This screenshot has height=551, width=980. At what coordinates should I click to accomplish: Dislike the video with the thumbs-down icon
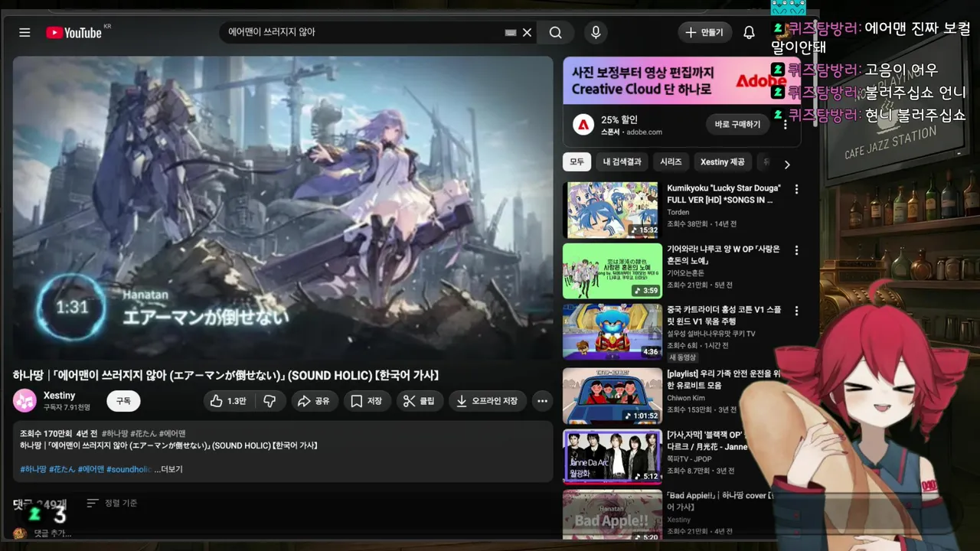[269, 401]
